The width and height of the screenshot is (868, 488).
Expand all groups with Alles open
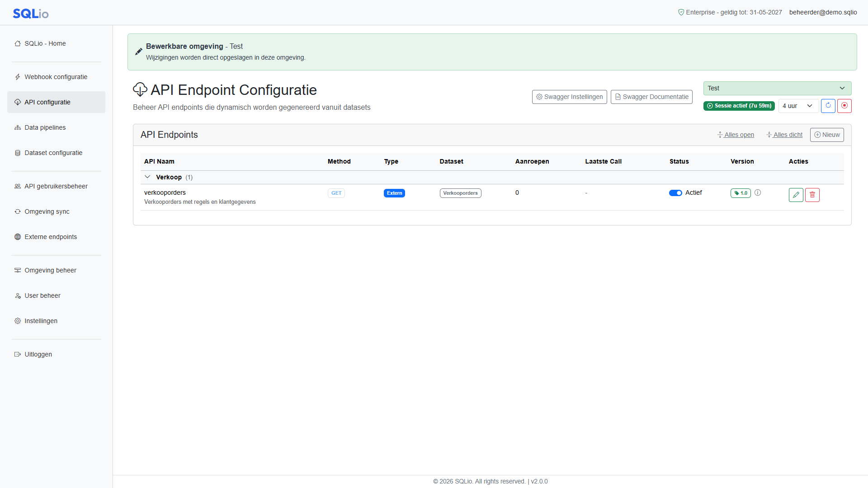(736, 135)
